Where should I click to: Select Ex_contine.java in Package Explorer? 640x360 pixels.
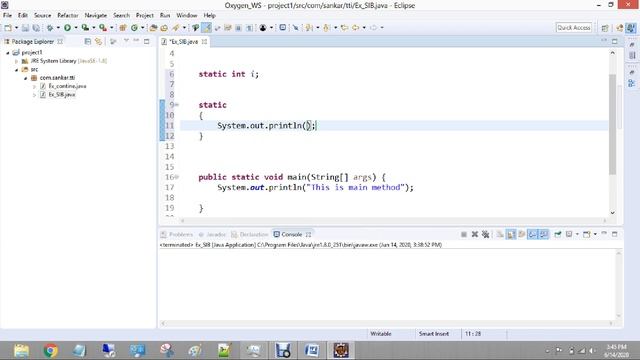pos(67,86)
